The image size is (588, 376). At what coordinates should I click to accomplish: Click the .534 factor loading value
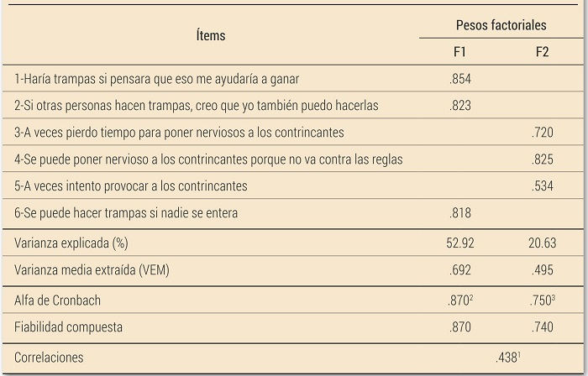[x=543, y=185]
